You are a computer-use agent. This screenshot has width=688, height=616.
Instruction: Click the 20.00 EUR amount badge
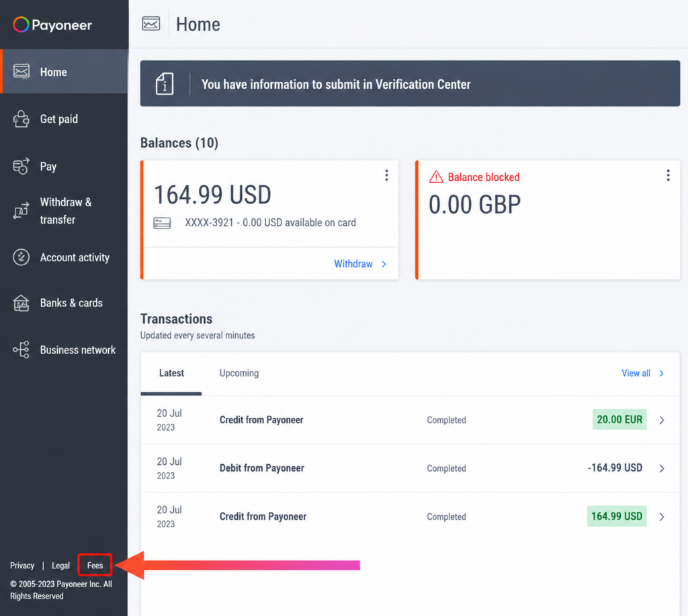click(x=619, y=419)
